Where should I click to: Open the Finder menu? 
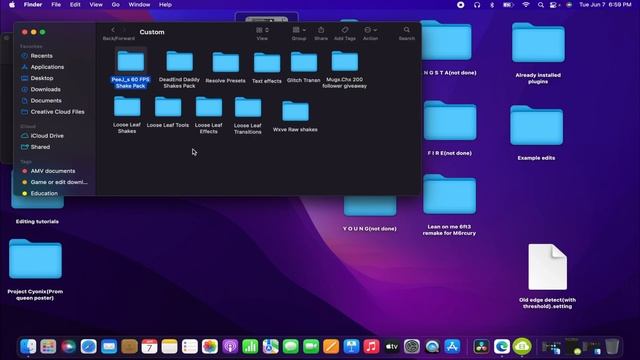(33, 5)
